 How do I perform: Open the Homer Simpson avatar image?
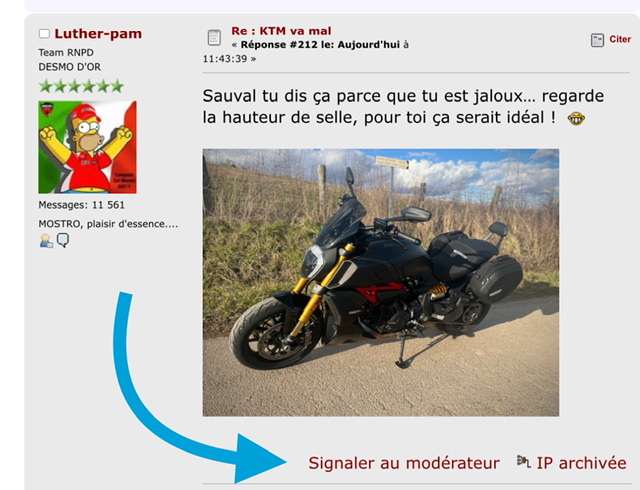[x=87, y=147]
